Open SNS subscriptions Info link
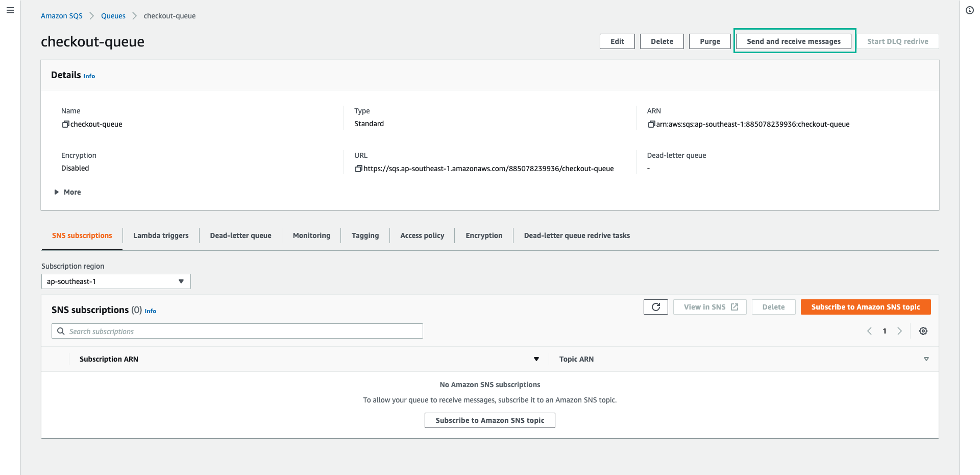980x475 pixels. (151, 311)
